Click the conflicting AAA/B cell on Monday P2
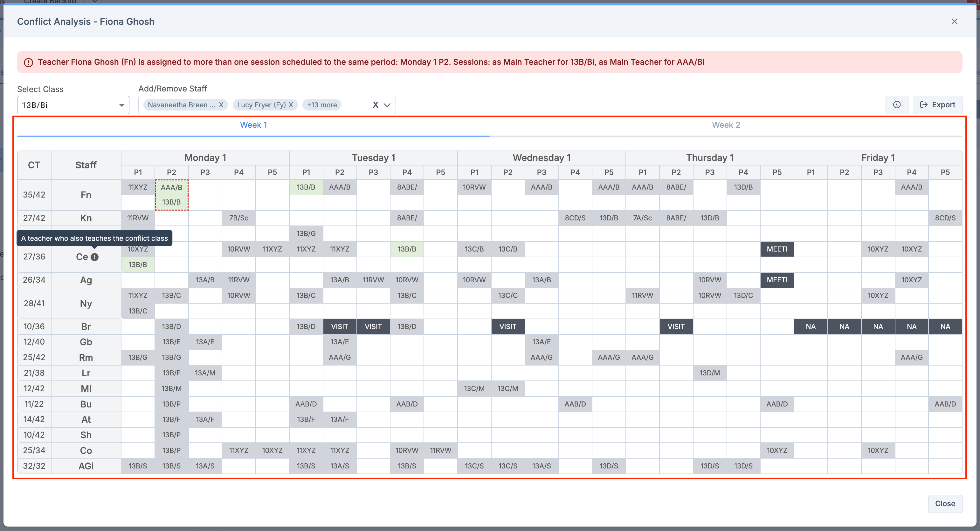 pyautogui.click(x=172, y=187)
